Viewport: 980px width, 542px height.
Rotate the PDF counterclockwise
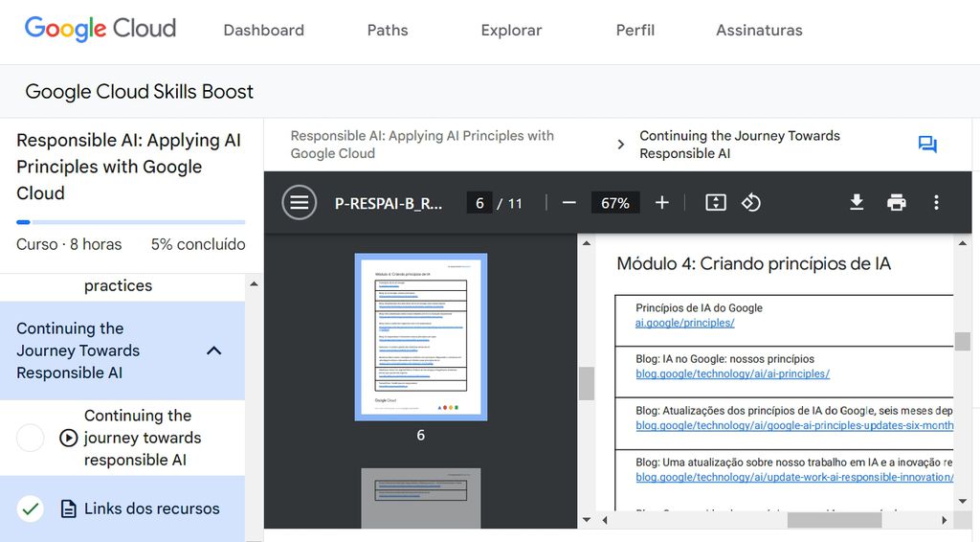coord(750,203)
